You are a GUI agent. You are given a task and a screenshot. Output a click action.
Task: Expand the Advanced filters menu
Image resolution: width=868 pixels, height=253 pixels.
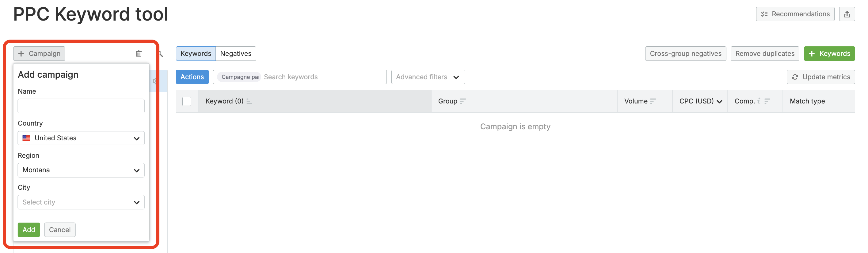428,77
